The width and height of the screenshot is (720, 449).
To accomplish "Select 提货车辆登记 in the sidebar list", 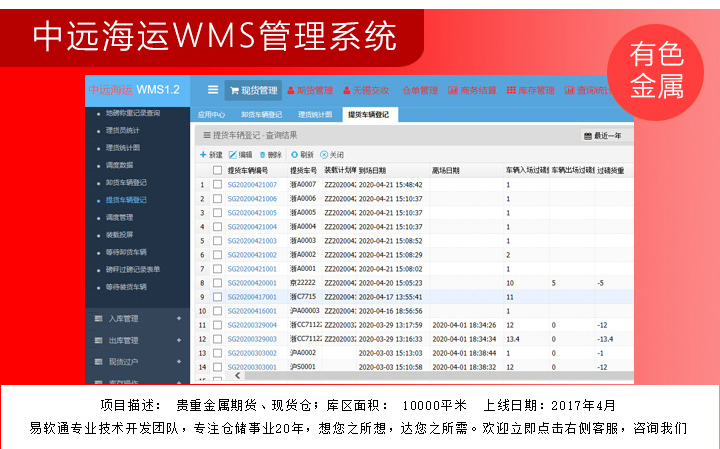I will 126,200.
